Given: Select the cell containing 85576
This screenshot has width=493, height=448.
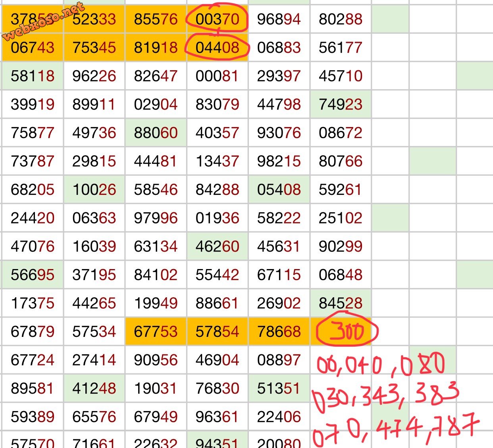Looking at the screenshot, I should tap(156, 19).
